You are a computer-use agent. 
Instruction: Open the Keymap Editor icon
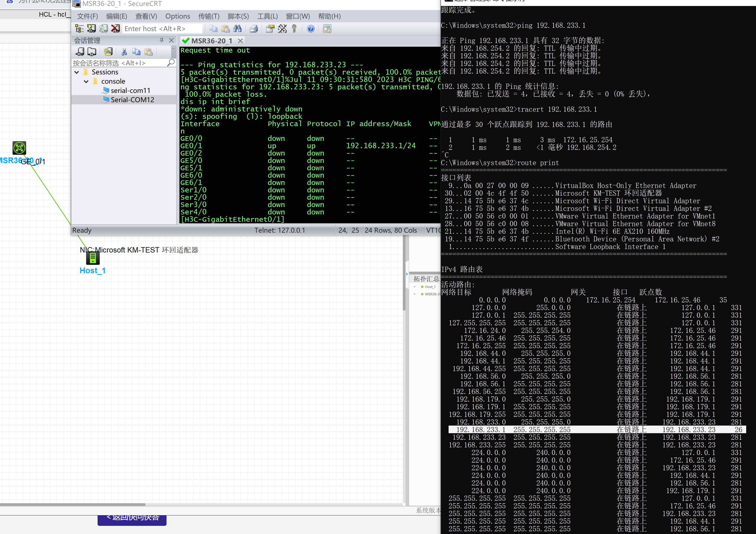(282, 29)
